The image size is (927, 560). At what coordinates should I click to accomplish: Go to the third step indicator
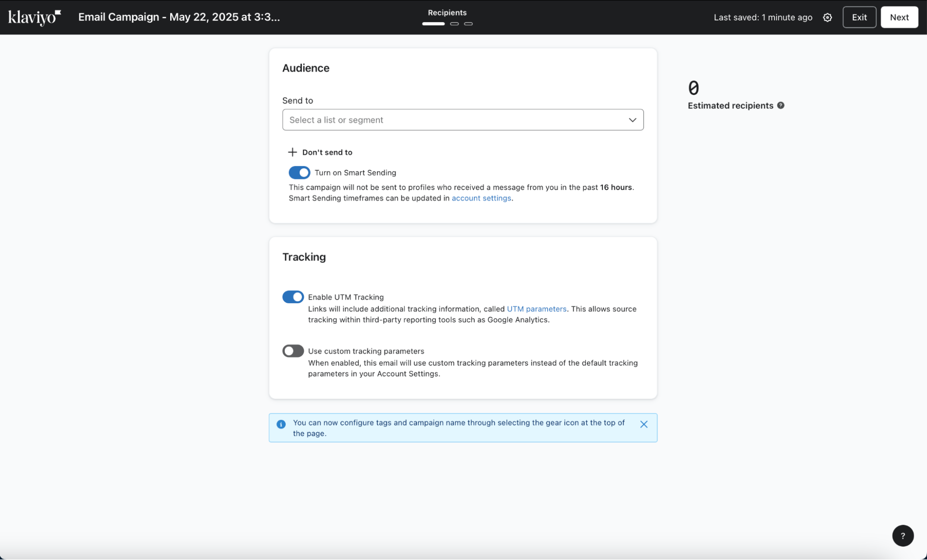[468, 24]
